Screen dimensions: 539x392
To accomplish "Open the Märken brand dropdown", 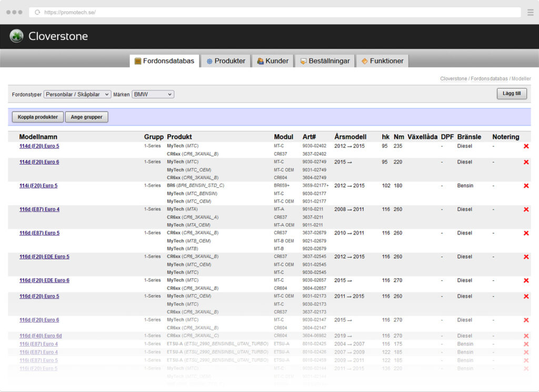I will click(153, 94).
